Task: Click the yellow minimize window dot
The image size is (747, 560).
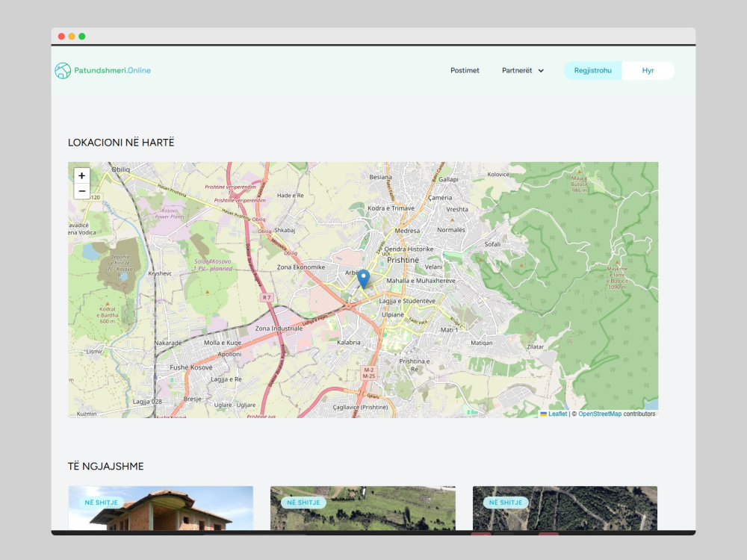Action: (72, 36)
